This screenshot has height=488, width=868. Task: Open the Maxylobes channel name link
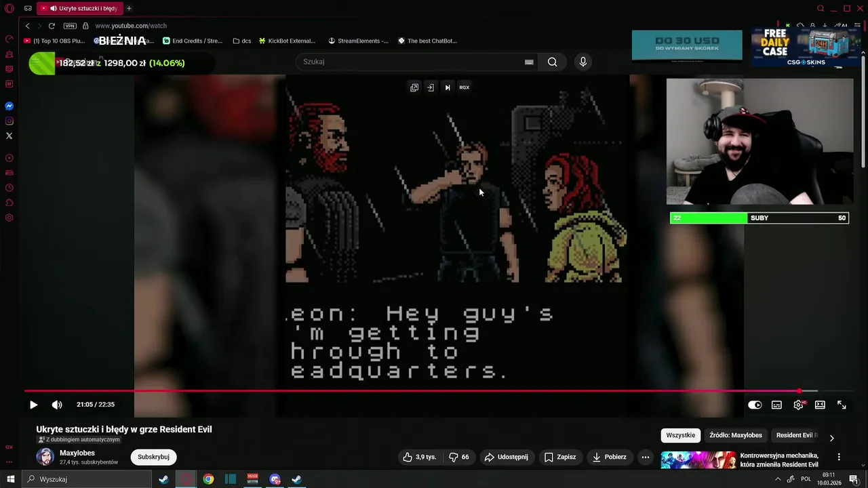tap(77, 453)
